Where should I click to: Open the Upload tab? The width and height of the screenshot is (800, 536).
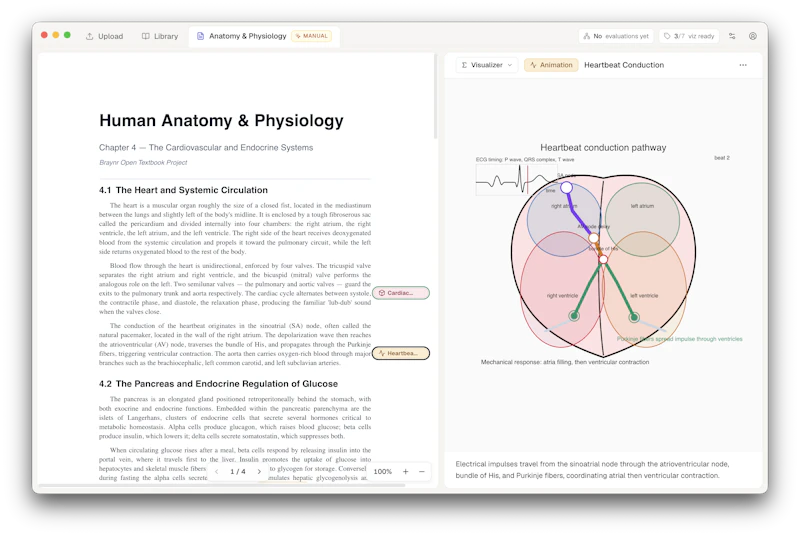pyautogui.click(x=104, y=36)
